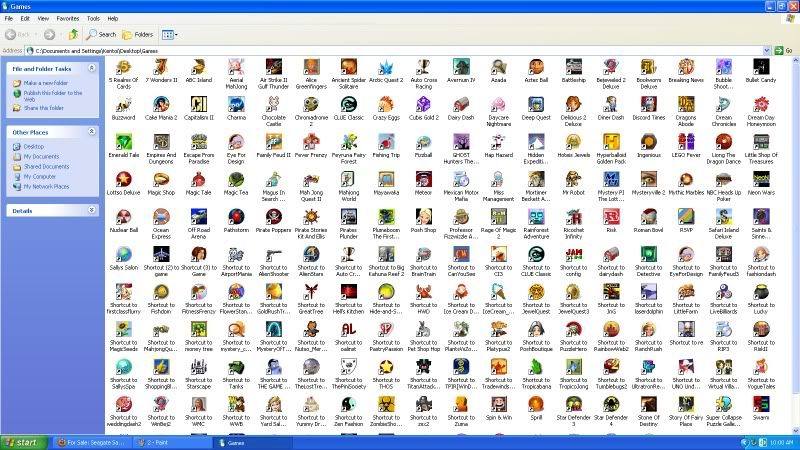Select the Emerald Tale icon
Viewport: 800px width, 450px height.
[x=123, y=142]
